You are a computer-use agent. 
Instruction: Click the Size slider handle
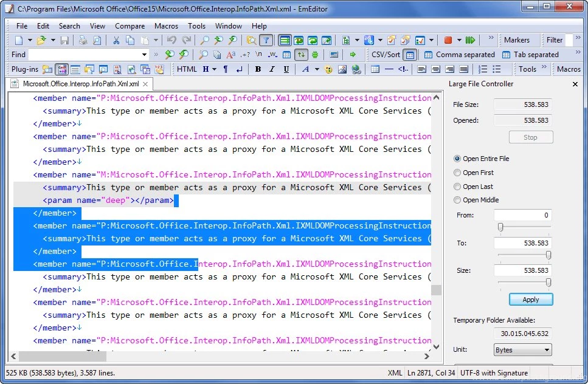click(x=548, y=283)
